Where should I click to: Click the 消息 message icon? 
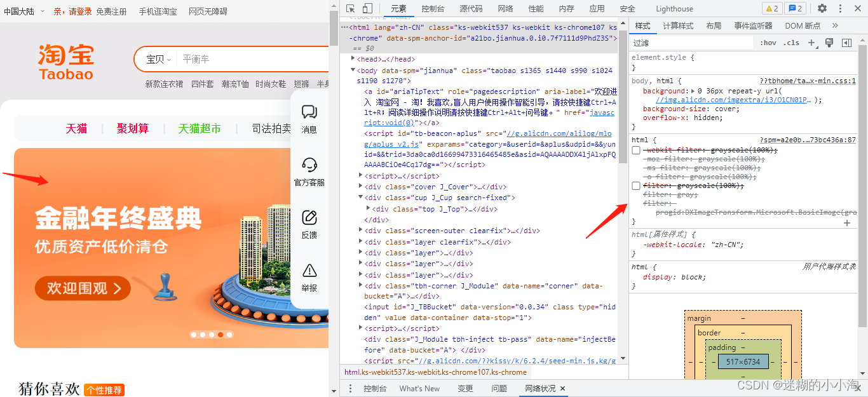pyautogui.click(x=309, y=112)
